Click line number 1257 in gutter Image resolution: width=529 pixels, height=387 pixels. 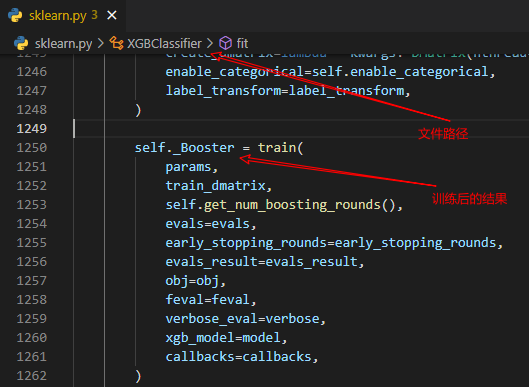(x=32, y=281)
